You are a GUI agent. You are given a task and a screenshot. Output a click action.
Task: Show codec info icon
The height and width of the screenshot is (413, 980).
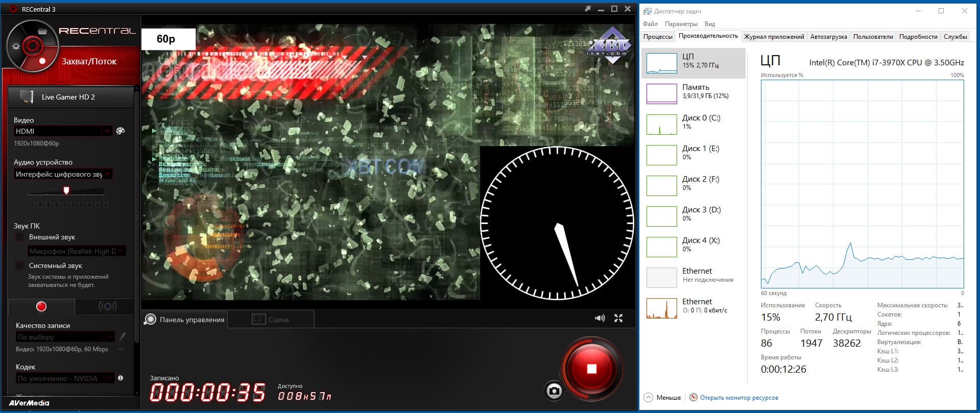pyautogui.click(x=121, y=378)
